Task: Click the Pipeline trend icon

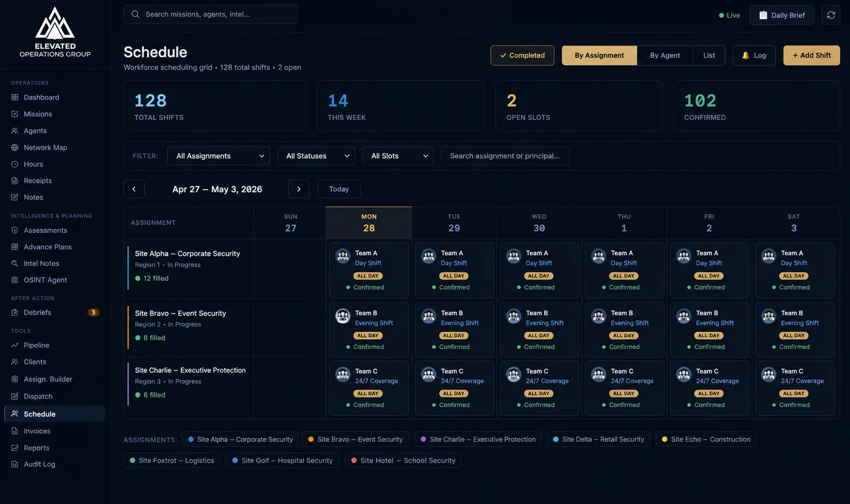Action: click(15, 345)
